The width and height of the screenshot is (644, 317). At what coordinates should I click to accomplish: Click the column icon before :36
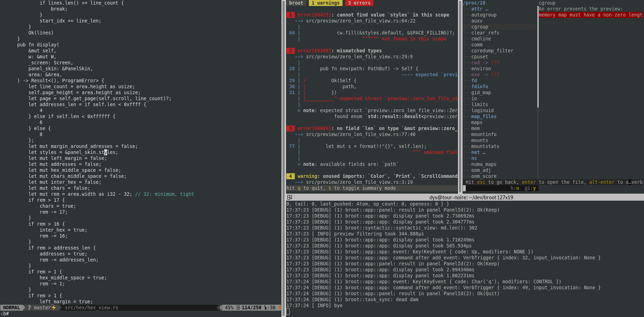pyautogui.click(x=266, y=308)
